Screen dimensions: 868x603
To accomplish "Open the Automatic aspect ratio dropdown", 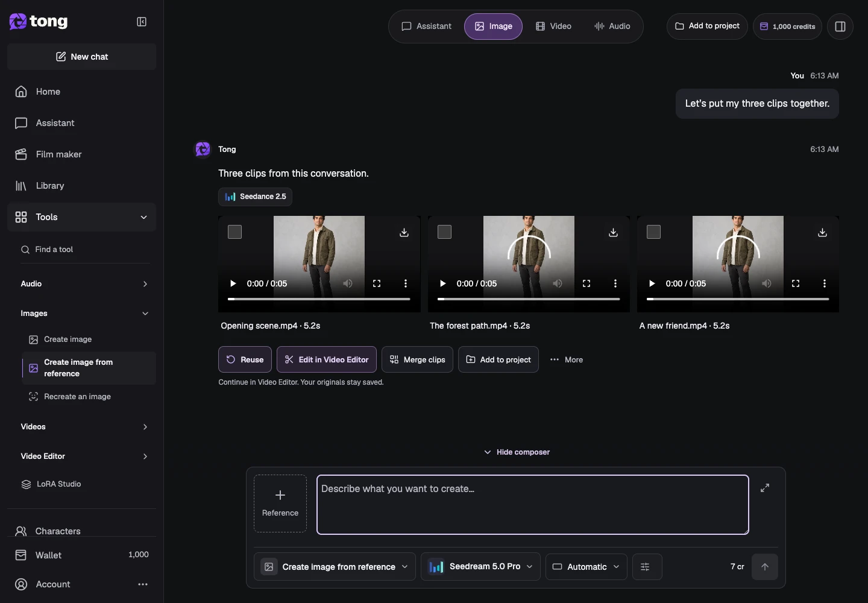I will [587, 567].
